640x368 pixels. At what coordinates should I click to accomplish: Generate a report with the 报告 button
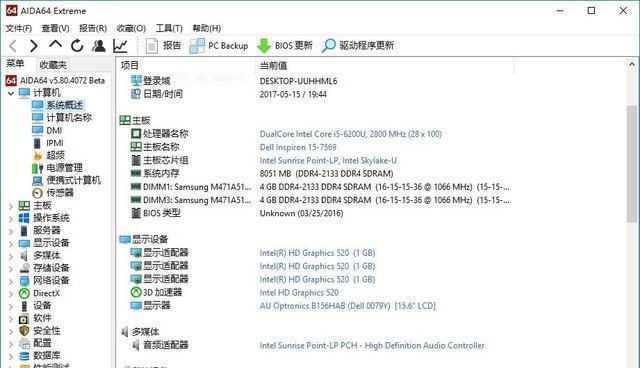point(163,46)
